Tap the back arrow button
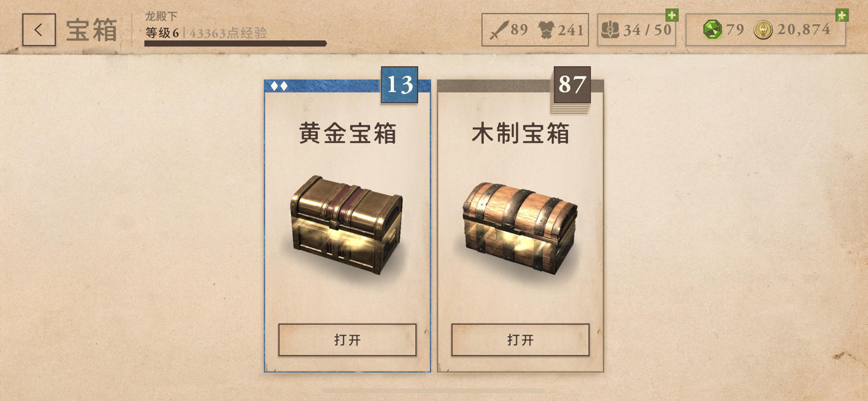The image size is (868, 401). [x=39, y=30]
